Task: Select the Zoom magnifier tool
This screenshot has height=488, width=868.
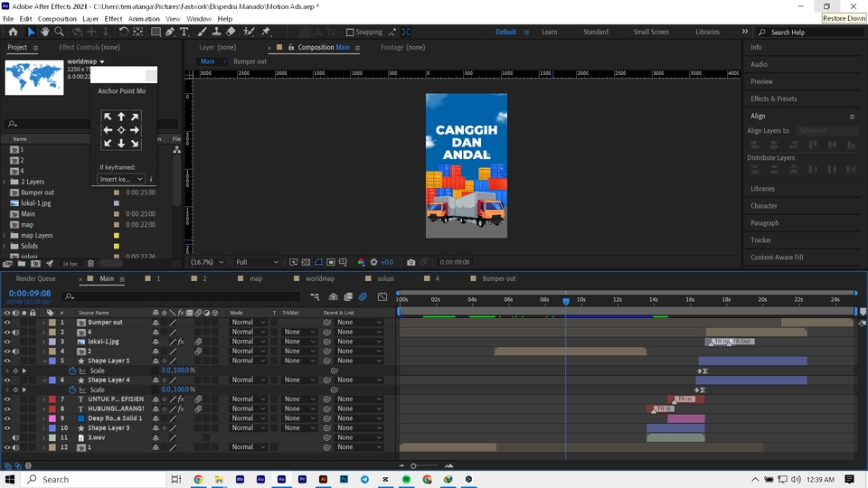Action: coord(59,33)
